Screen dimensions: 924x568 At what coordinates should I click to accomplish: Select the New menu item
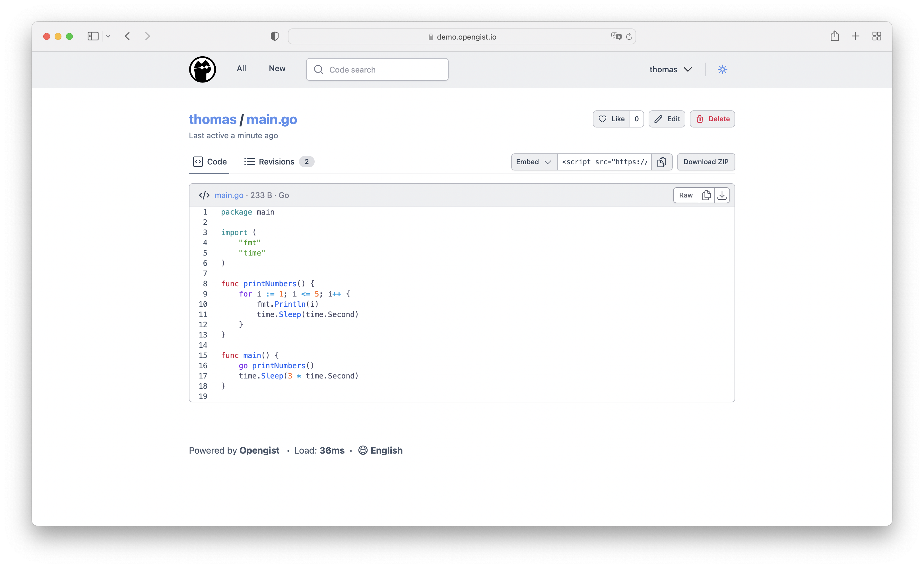coord(277,68)
